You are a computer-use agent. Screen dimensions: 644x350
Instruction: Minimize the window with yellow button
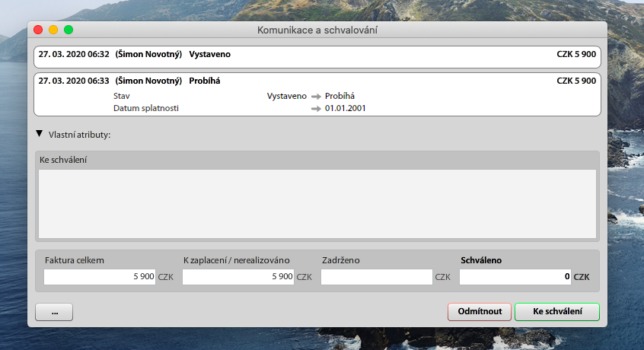(x=53, y=30)
